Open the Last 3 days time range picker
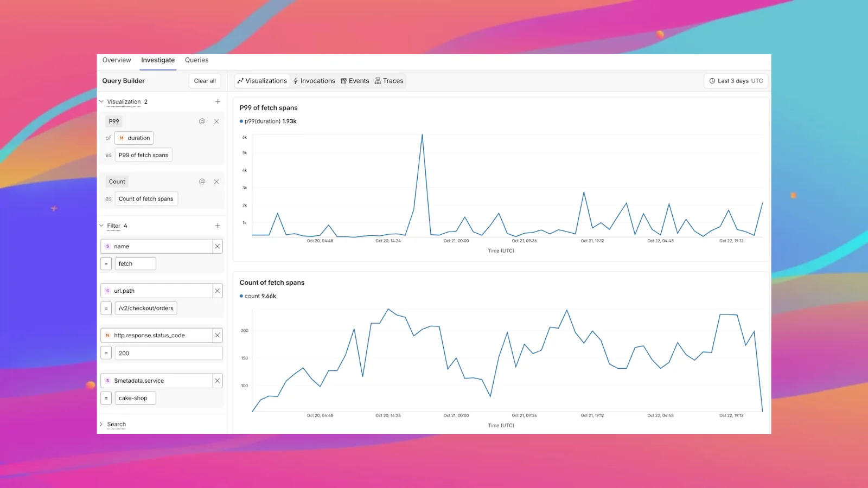 (736, 81)
